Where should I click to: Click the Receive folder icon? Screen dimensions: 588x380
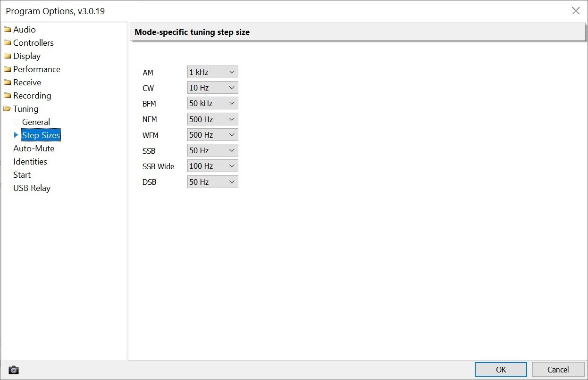[x=7, y=83]
